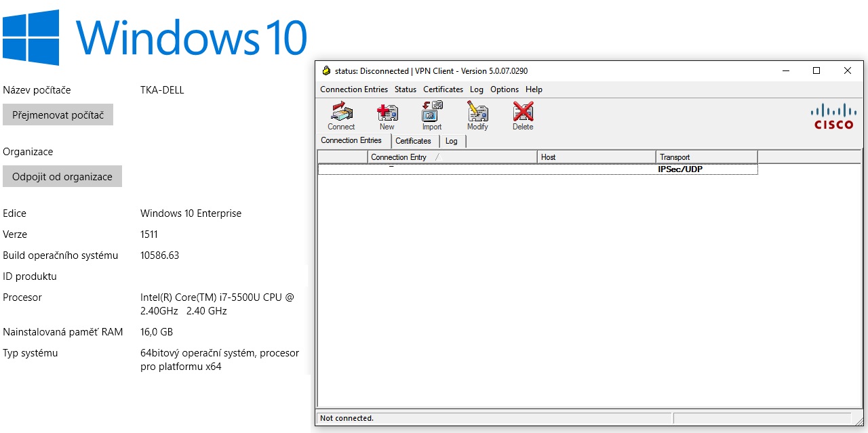
Task: Click the OS build value 10586.63
Action: tap(160, 255)
